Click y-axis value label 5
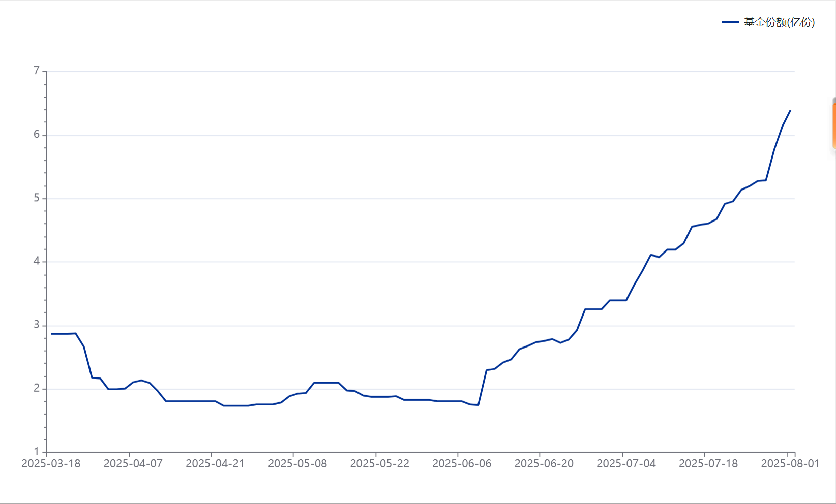Viewport: 836px width, 504px height. pos(37,198)
